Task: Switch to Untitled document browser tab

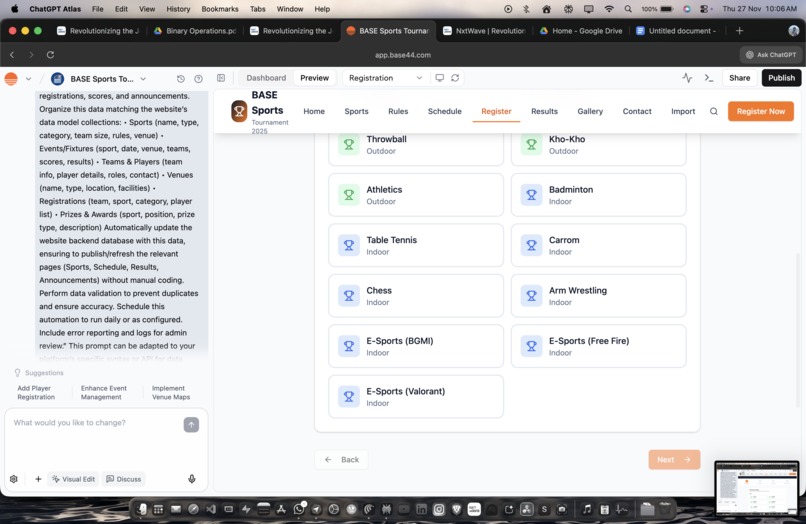Action: [677, 31]
